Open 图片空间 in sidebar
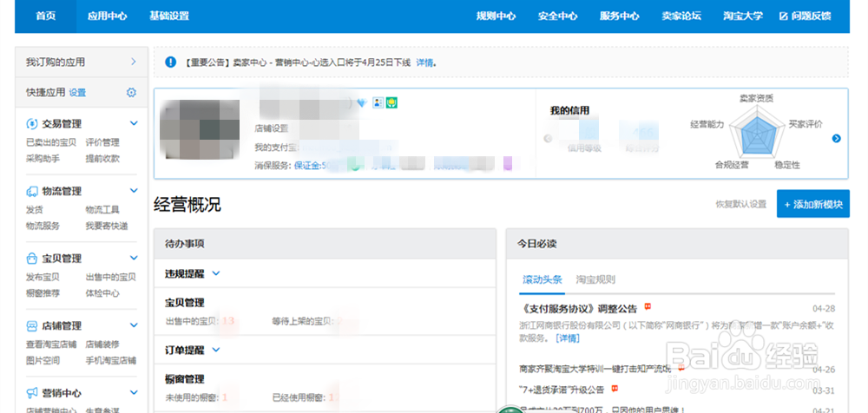Screen dimensions: 868x413 pyautogui.click(x=43, y=360)
